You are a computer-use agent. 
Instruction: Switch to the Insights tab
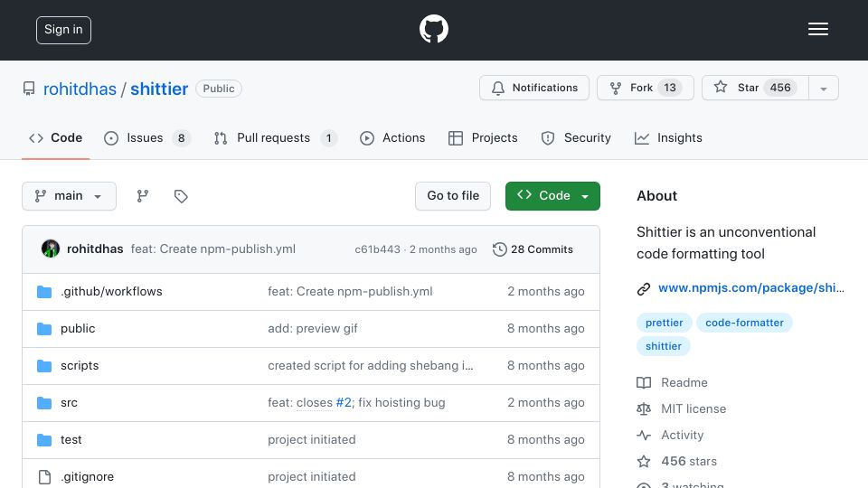(x=668, y=137)
